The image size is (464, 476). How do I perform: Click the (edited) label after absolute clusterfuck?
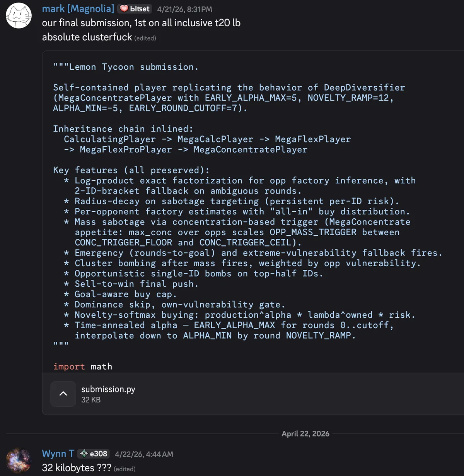[145, 38]
